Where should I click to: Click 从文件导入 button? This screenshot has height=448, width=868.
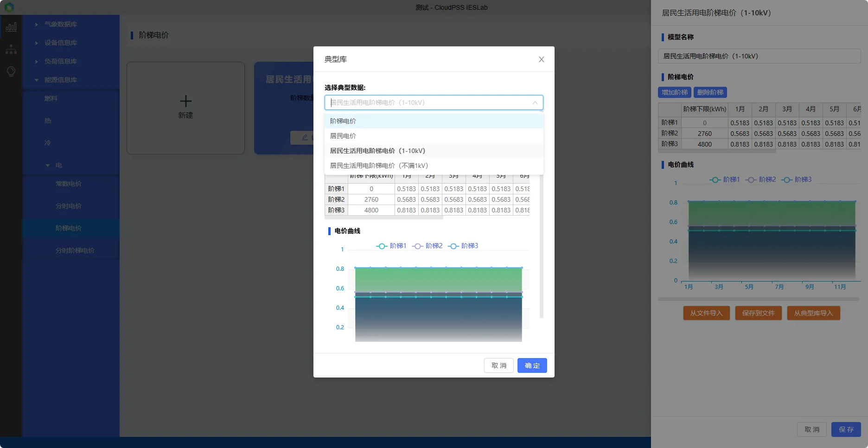tap(706, 313)
